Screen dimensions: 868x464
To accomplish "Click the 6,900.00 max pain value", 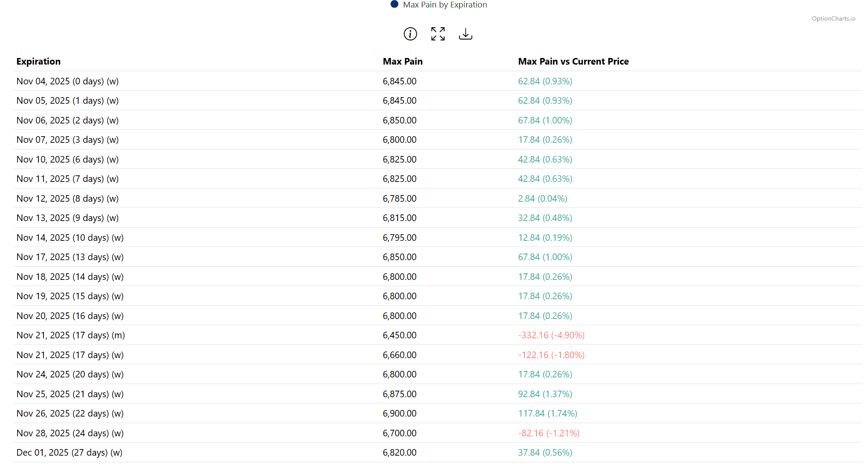I will pos(399,413).
